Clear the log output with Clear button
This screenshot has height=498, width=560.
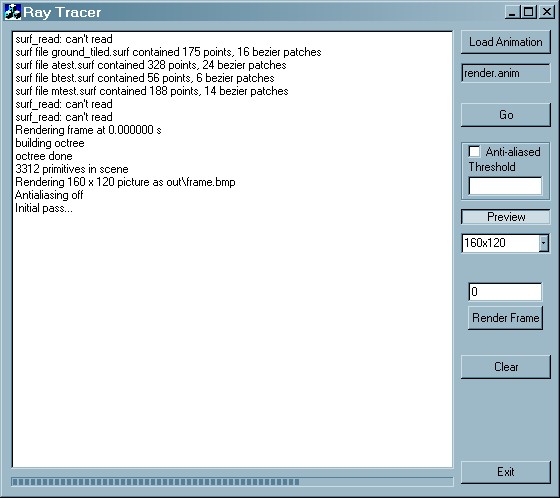tap(506, 367)
